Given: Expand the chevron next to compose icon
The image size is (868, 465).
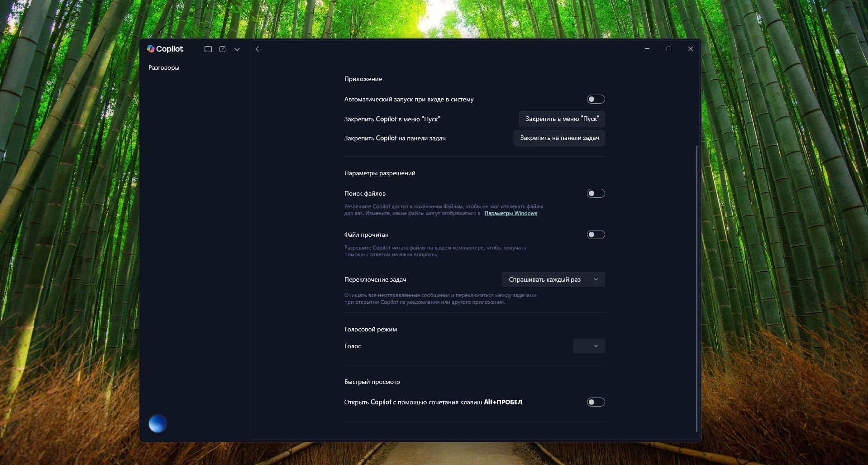Looking at the screenshot, I should [x=237, y=49].
